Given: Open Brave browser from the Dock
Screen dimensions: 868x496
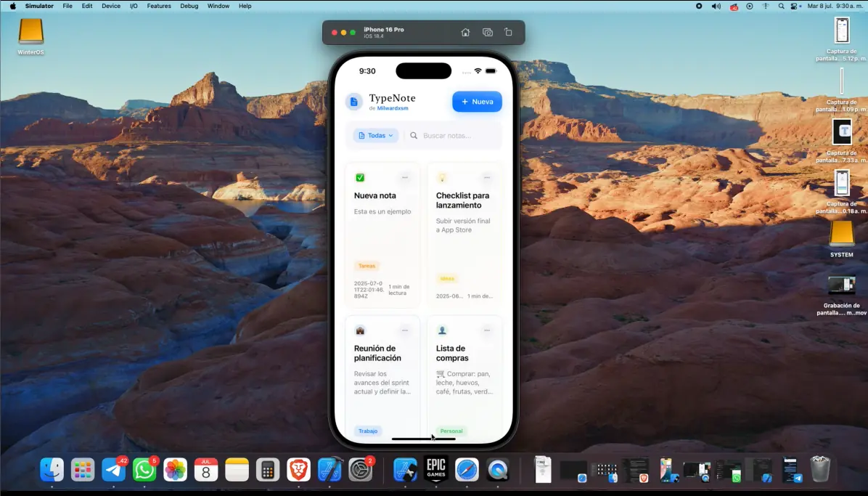Looking at the screenshot, I should click(x=299, y=470).
